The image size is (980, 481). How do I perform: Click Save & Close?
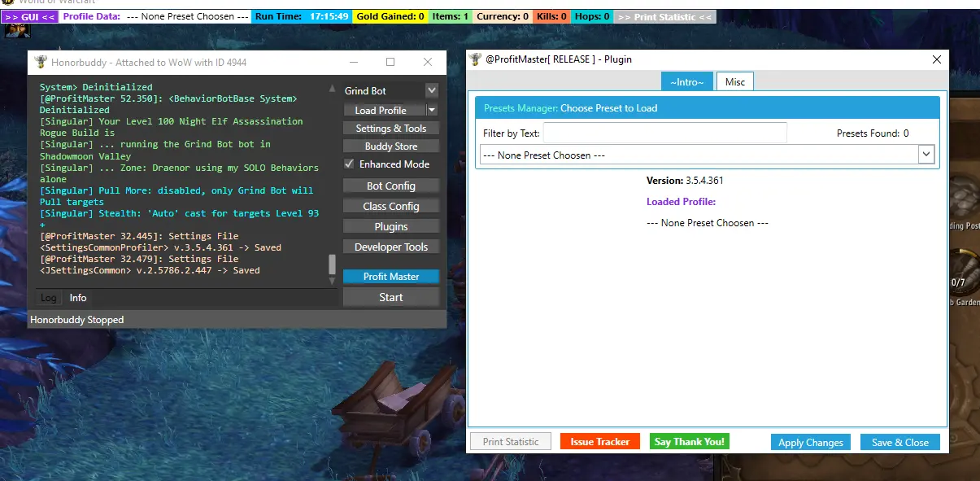coord(900,443)
